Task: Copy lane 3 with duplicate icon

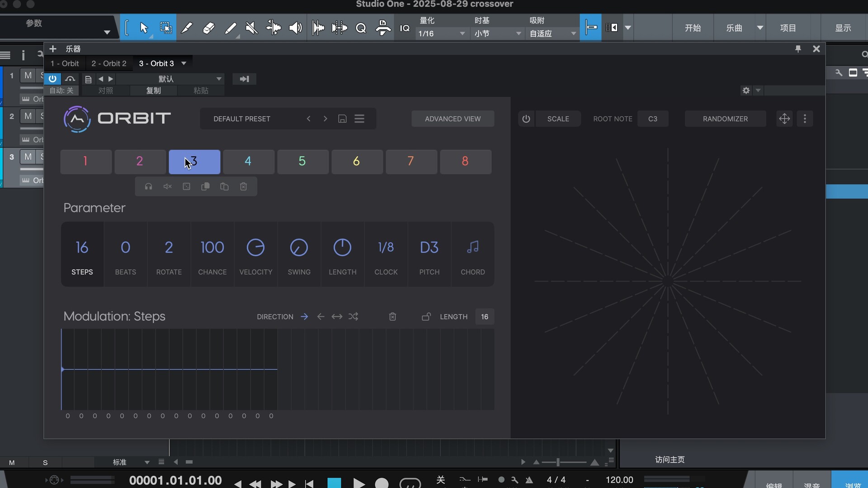Action: [x=205, y=187]
